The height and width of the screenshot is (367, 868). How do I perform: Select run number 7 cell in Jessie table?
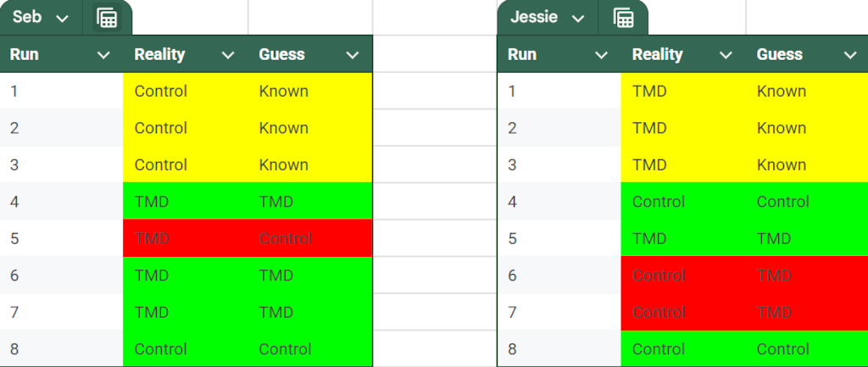tap(559, 312)
